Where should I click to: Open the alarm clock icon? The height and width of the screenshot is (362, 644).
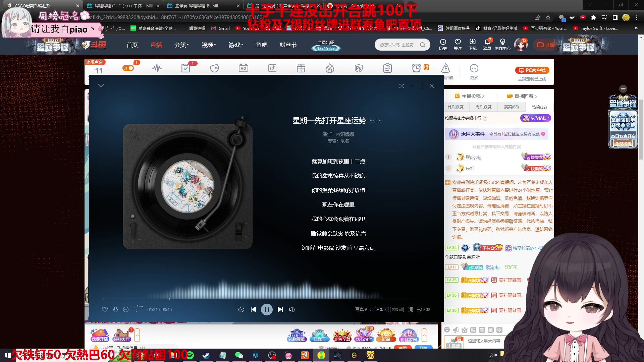pos(416,68)
